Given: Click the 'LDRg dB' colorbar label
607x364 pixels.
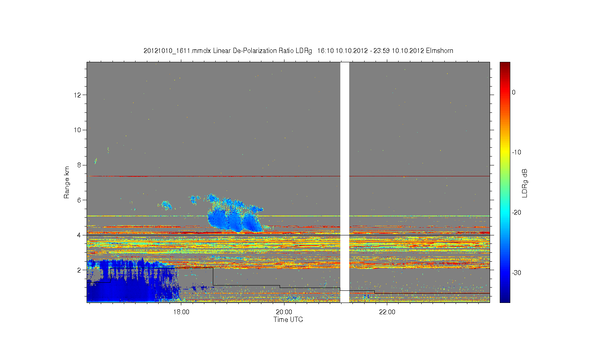Looking at the screenshot, I should 525,183.
